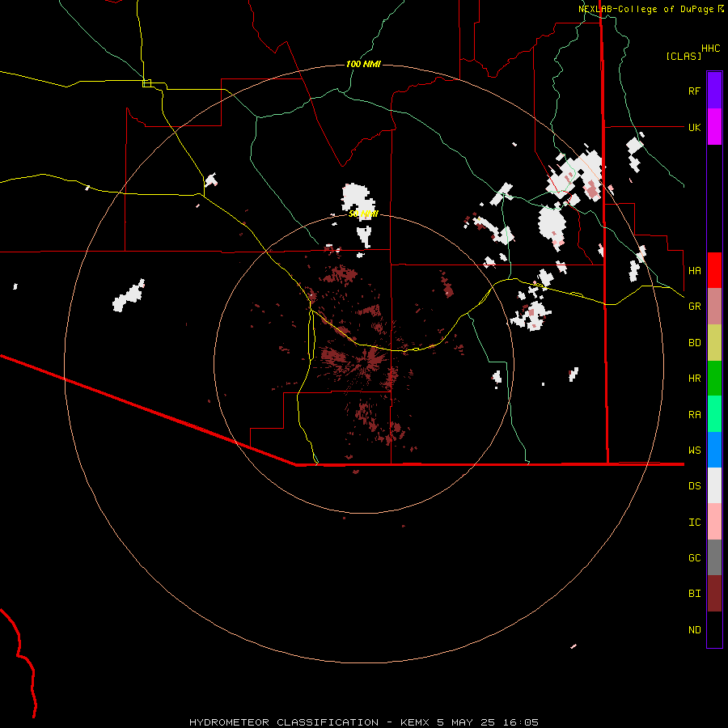Image resolution: width=728 pixels, height=728 pixels.
Task: Click the 5 MAY 25 date text
Action: pos(466,722)
